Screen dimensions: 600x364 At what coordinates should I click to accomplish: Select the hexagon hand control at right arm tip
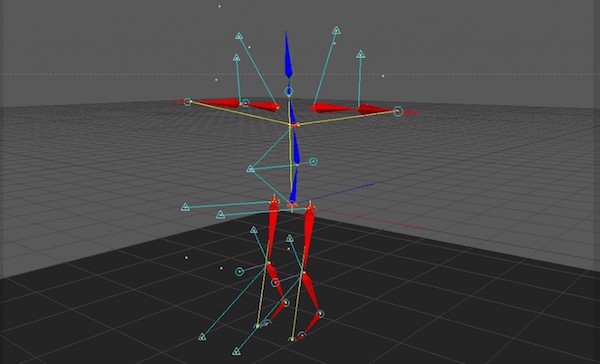[398, 111]
